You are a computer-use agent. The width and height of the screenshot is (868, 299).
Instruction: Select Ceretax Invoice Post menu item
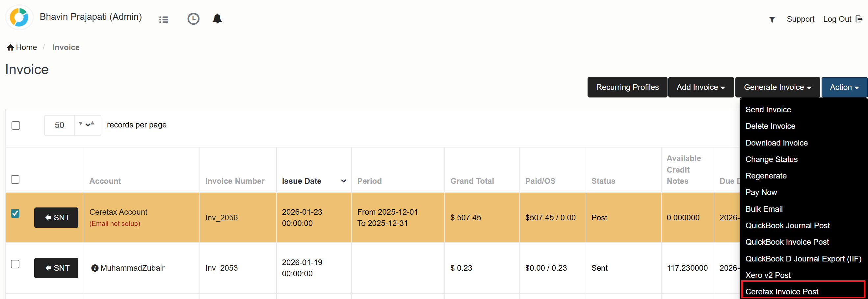(x=782, y=291)
